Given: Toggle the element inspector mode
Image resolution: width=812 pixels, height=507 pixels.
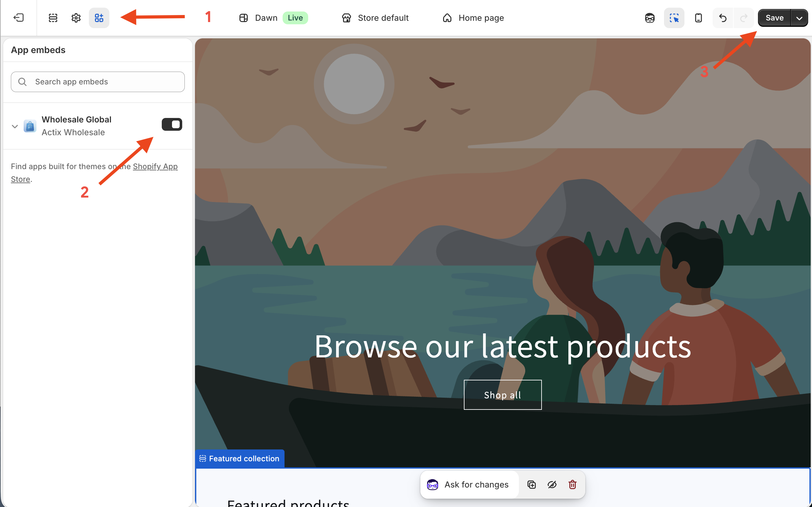Looking at the screenshot, I should click(x=674, y=18).
